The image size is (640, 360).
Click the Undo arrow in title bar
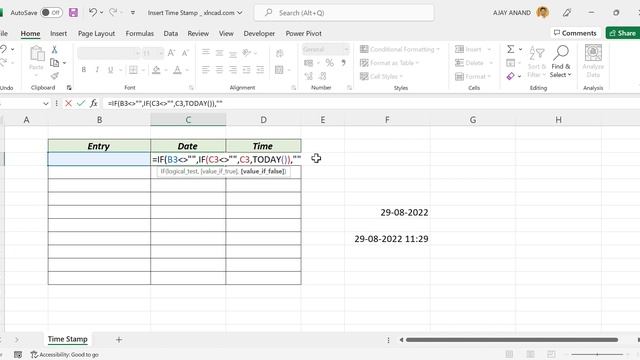[93, 13]
